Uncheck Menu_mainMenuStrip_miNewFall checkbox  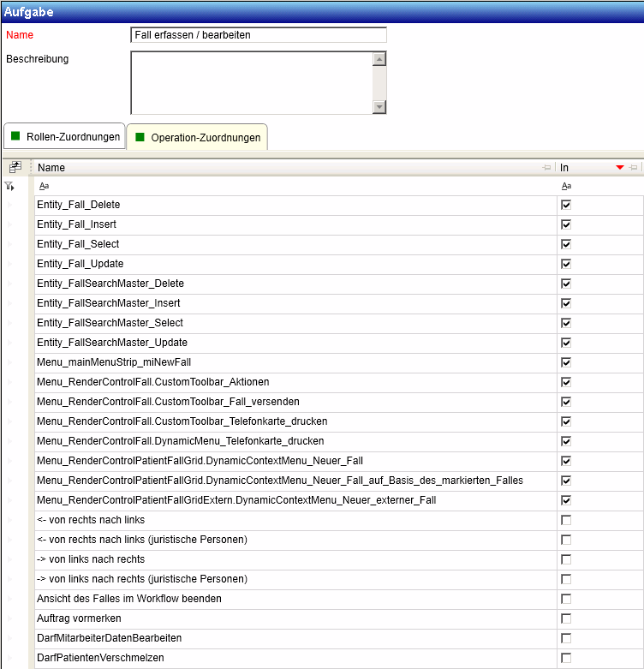566,362
